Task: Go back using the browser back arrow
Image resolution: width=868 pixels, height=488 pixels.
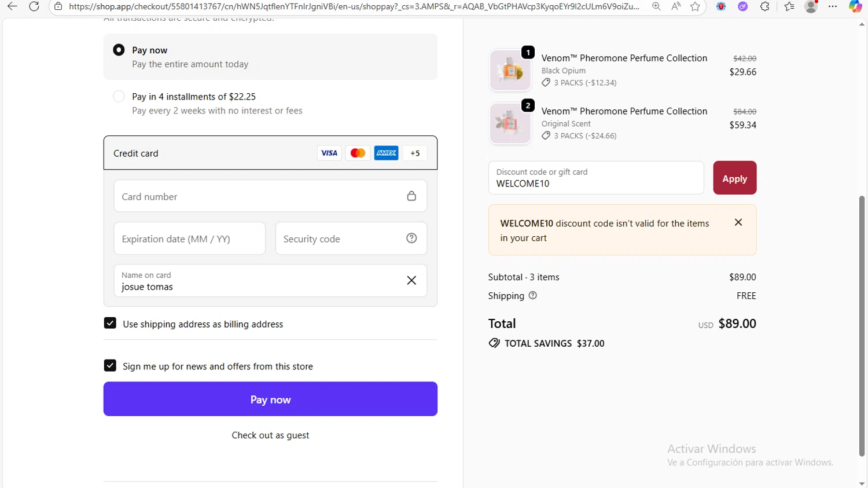Action: tap(12, 6)
